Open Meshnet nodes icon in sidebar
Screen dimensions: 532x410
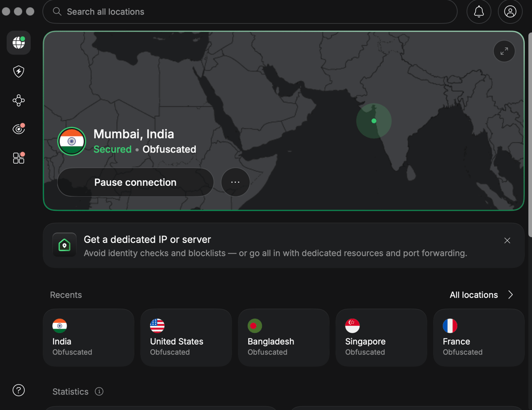19,100
